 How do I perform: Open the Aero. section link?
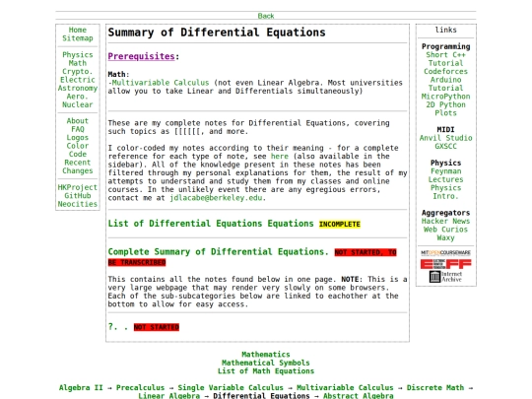78,97
